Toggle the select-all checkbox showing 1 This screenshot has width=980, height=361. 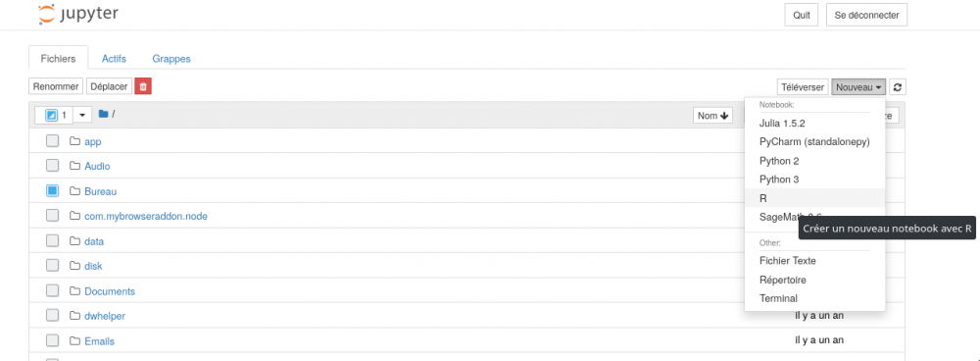53,115
